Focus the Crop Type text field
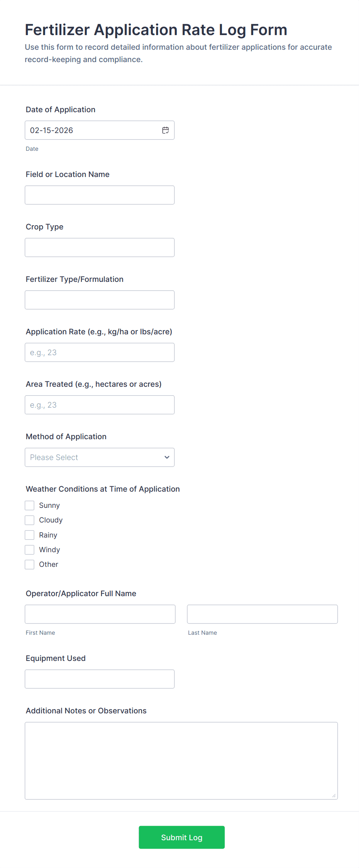 100,248
